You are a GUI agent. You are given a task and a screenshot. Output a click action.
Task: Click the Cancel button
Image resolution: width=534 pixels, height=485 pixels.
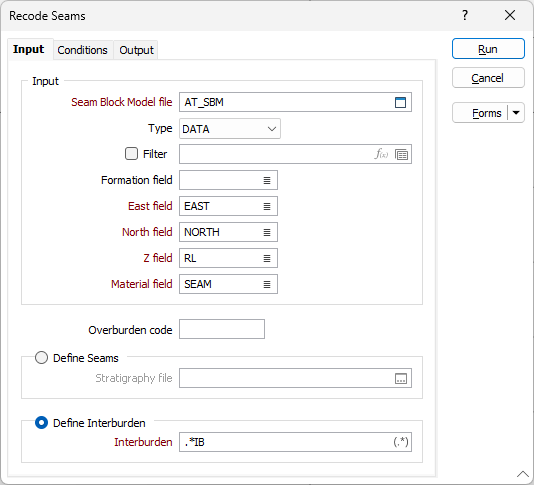click(488, 78)
